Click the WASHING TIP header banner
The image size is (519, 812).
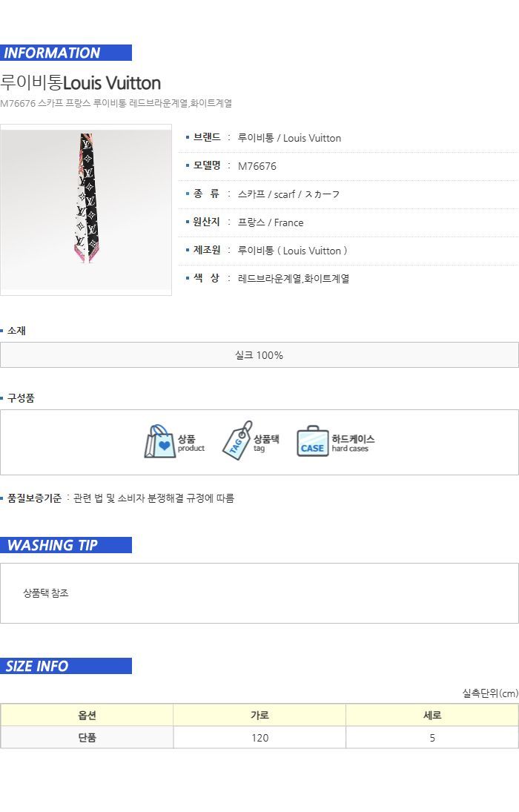(66, 545)
